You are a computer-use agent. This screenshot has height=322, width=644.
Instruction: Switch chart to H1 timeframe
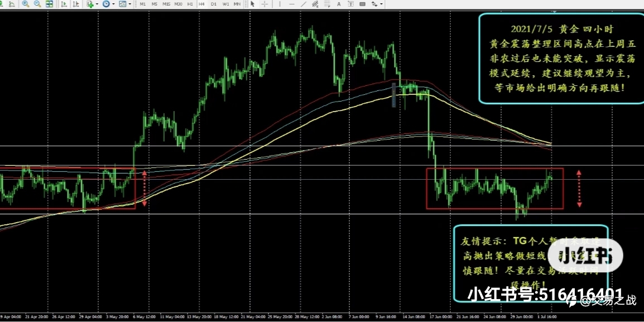coord(190,4)
